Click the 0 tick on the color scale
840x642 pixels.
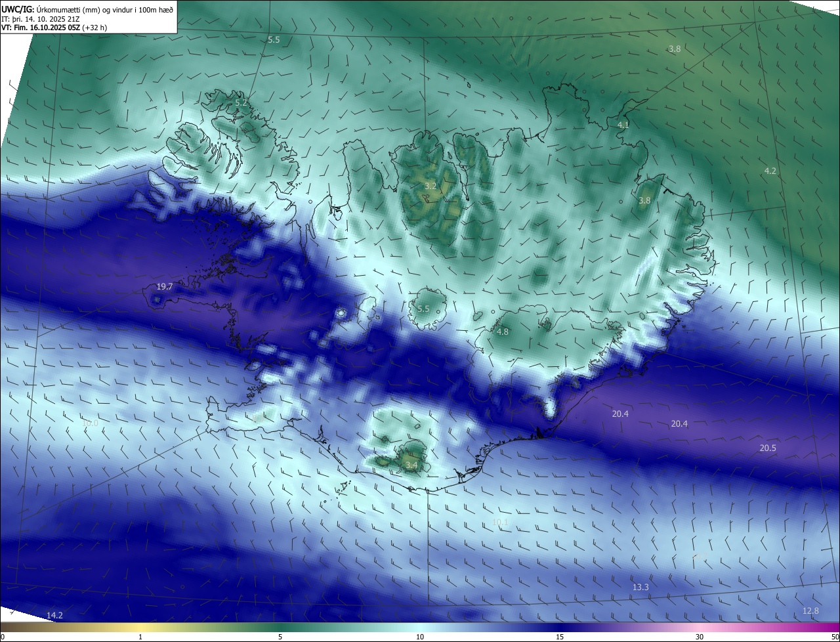pos(3,637)
